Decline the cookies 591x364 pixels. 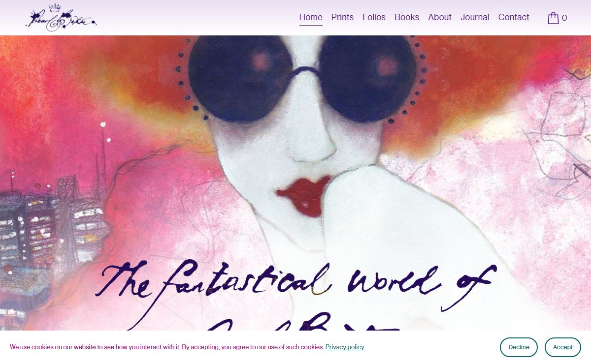[519, 347]
